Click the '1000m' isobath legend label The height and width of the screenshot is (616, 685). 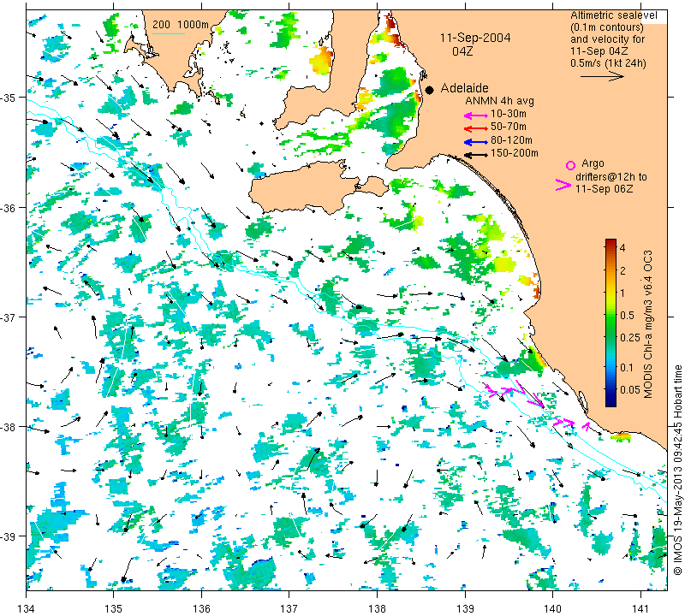pos(194,25)
